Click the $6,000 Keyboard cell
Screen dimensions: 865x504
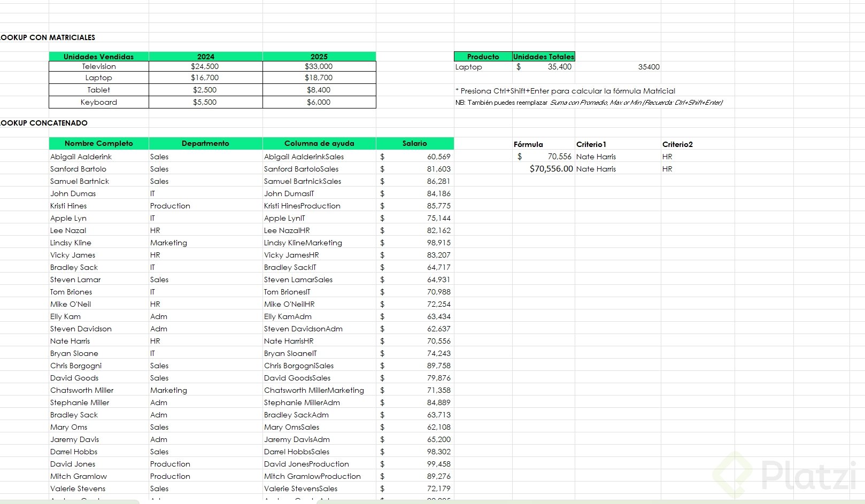[x=319, y=102]
